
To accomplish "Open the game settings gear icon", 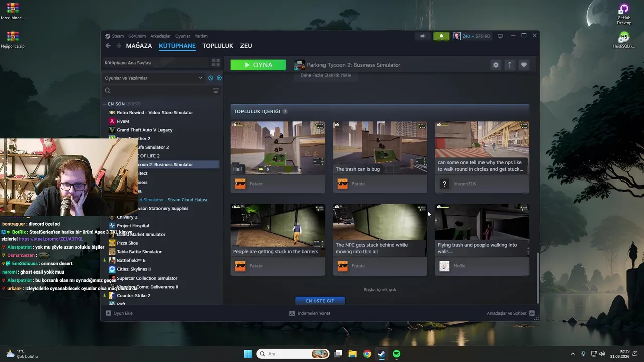I will [x=496, y=65].
